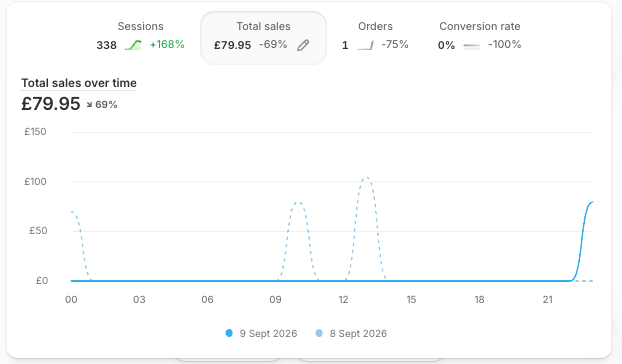Click the £100 y-axis label
622x364 pixels.
(35, 182)
